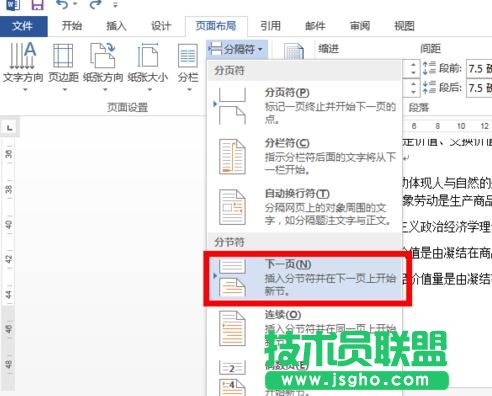Click document line containing 值是由凝结在商

click(x=447, y=253)
